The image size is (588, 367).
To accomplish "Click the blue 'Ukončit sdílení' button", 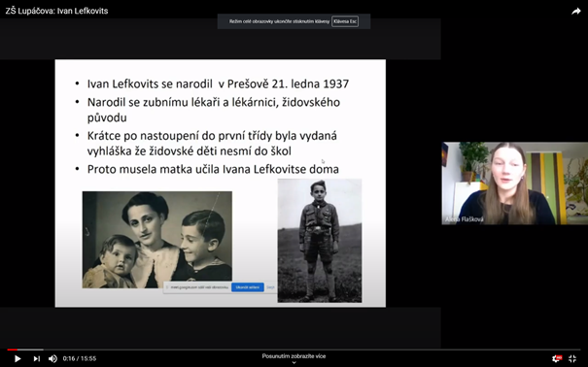I will pos(248,287).
